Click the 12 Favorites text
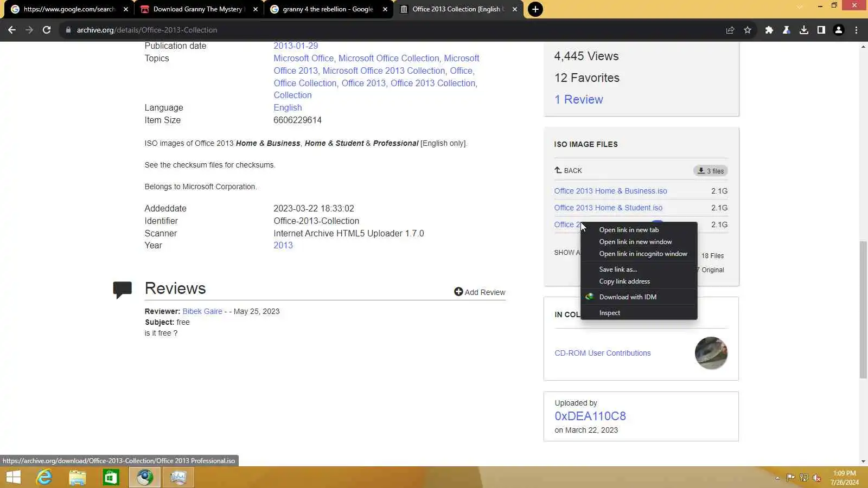The image size is (868, 488). [x=587, y=78]
